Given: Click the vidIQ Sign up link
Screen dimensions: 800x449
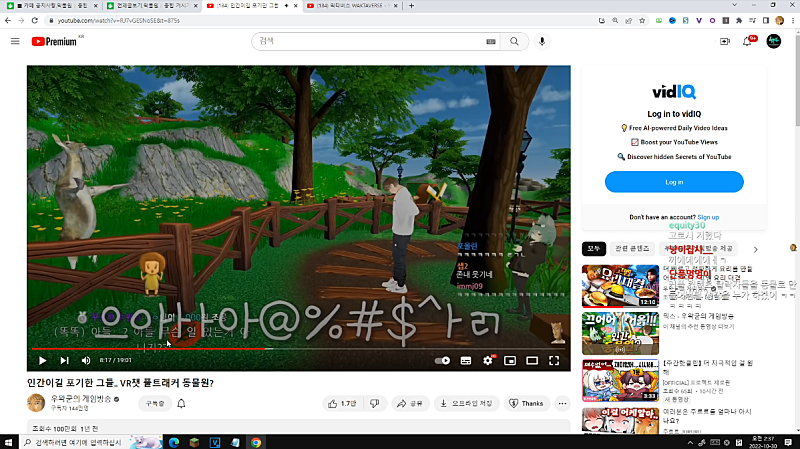Looking at the screenshot, I should pos(708,217).
